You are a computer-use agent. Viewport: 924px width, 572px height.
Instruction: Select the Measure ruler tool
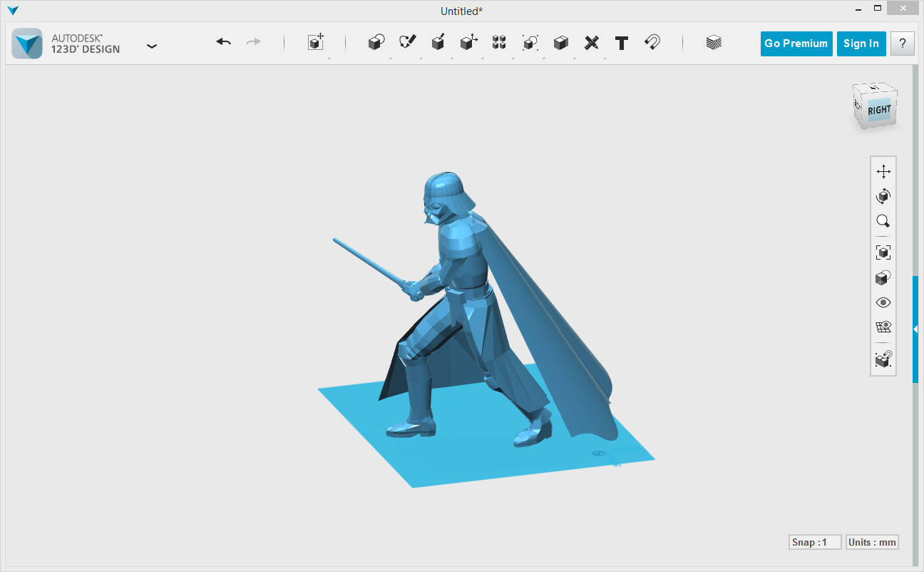591,43
